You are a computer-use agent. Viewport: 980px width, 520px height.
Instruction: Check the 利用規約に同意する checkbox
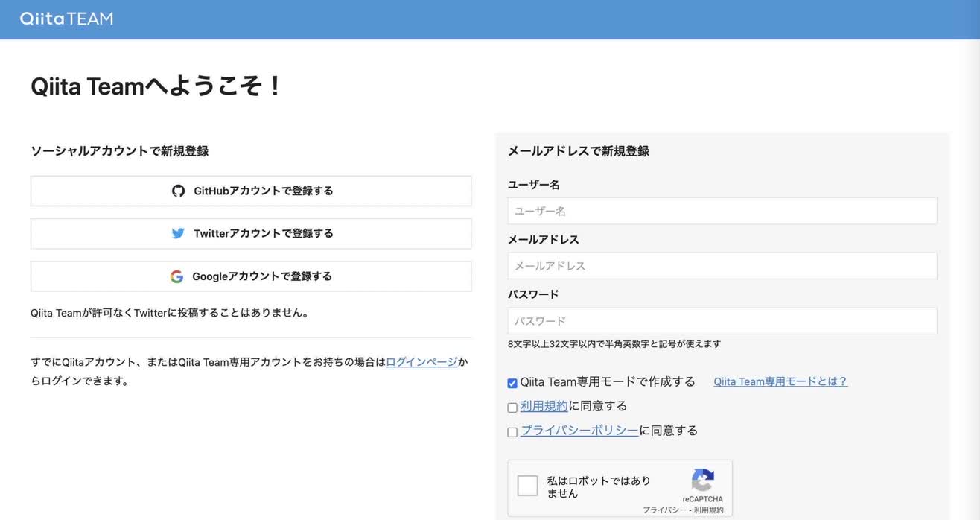point(512,408)
